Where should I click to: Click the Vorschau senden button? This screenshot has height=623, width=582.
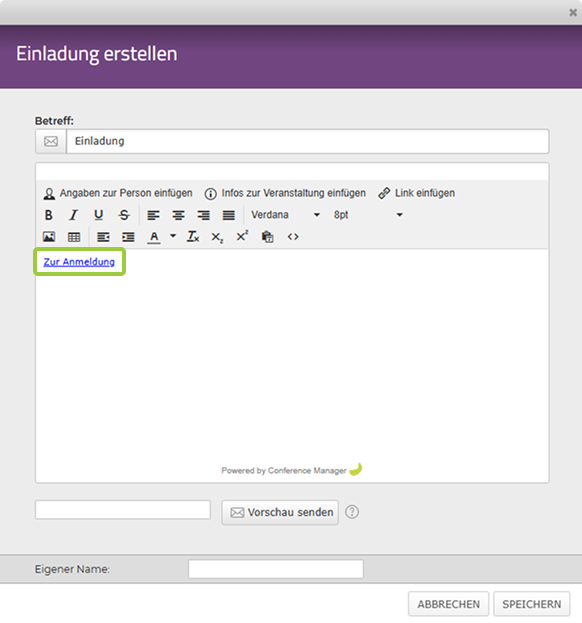click(x=280, y=513)
